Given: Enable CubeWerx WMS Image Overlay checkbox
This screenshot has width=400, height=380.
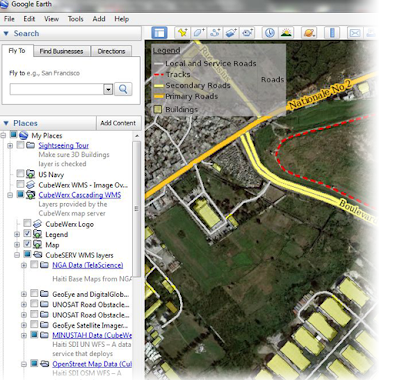Looking at the screenshot, I should point(20,184).
